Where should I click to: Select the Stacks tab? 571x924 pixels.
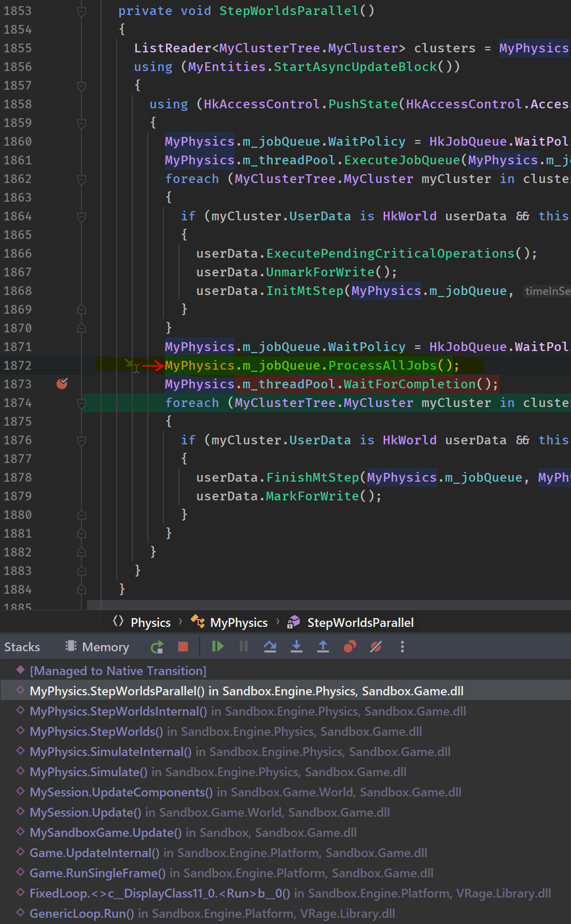[x=22, y=647]
